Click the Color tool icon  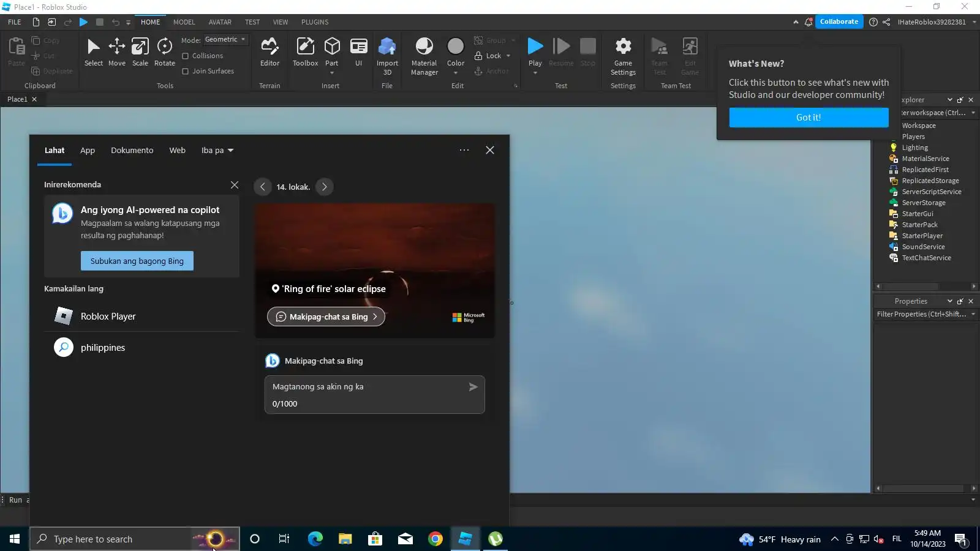point(456,47)
